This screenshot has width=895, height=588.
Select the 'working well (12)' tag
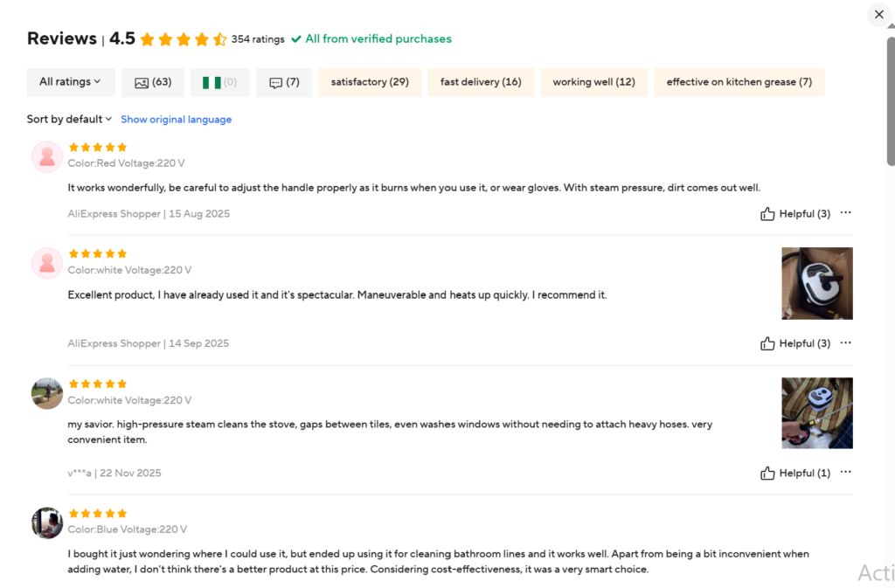[593, 82]
